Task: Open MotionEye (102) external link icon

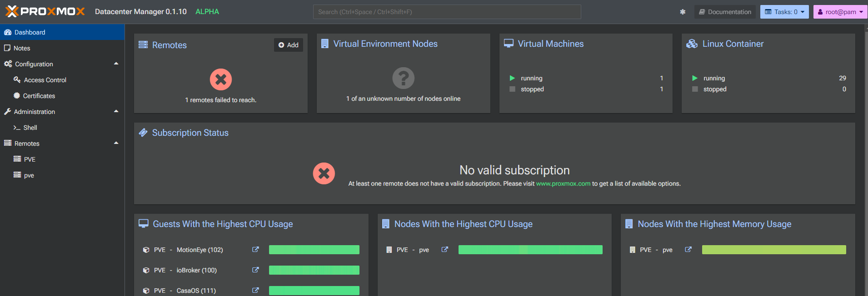Action: coord(255,250)
